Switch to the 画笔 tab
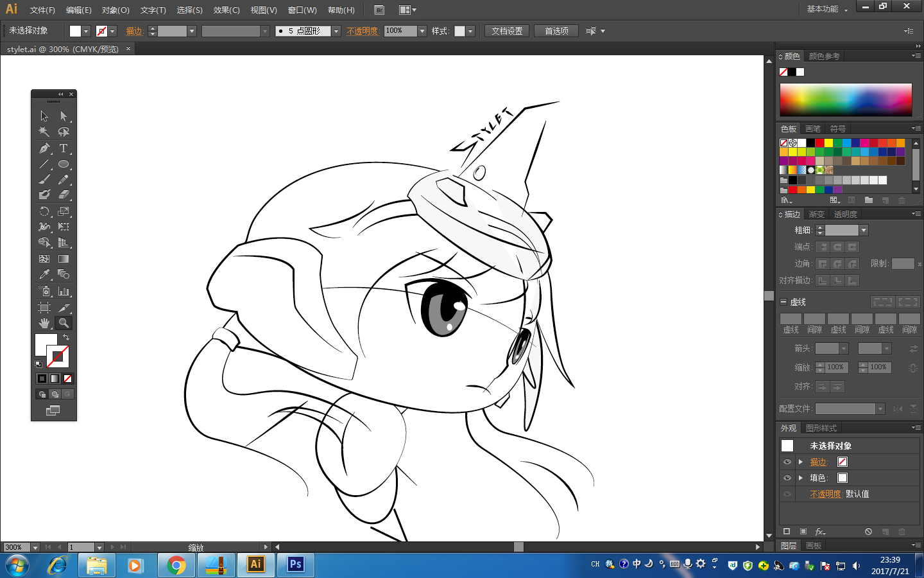924x578 pixels. (813, 129)
